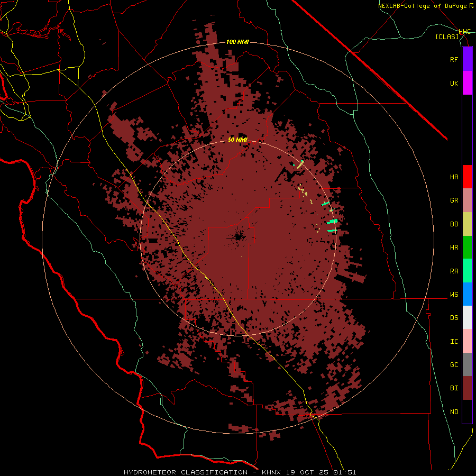Click the BI brown legend swatch
Viewport: 476px width, 476px height.
click(x=467, y=388)
